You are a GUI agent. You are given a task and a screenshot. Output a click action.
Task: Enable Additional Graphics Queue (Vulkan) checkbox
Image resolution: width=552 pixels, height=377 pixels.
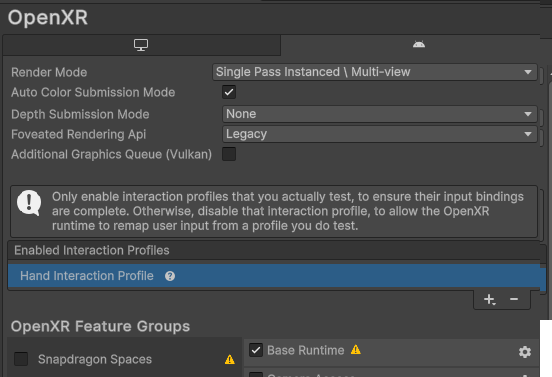click(229, 154)
